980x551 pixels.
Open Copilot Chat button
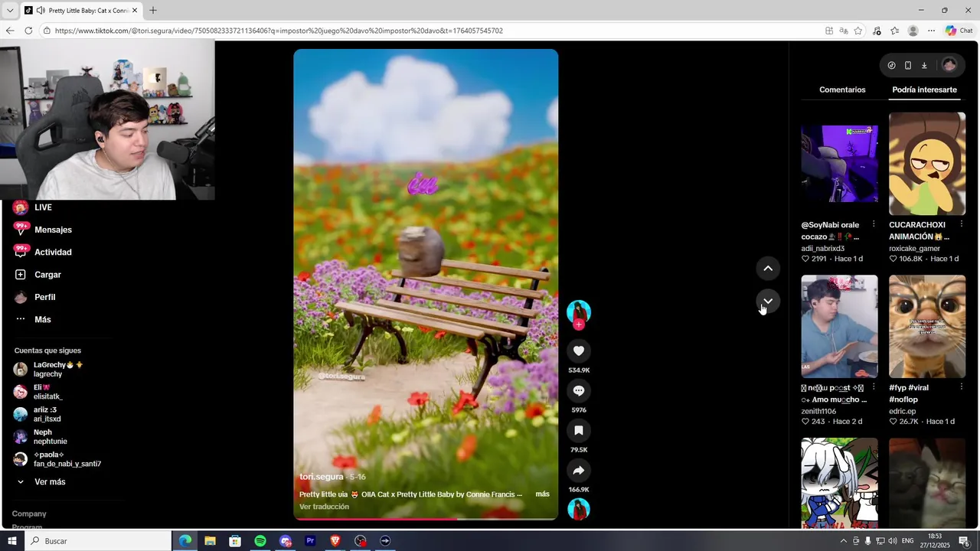point(959,31)
